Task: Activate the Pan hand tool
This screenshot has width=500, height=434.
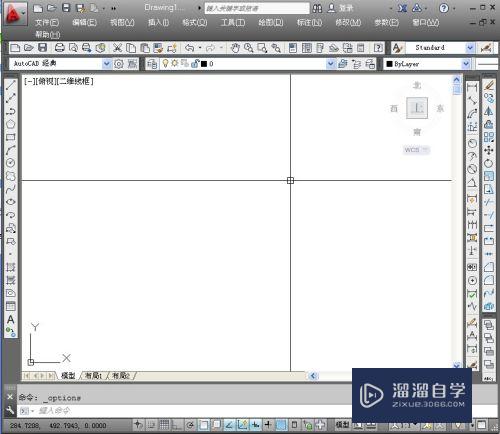Action: (x=235, y=48)
